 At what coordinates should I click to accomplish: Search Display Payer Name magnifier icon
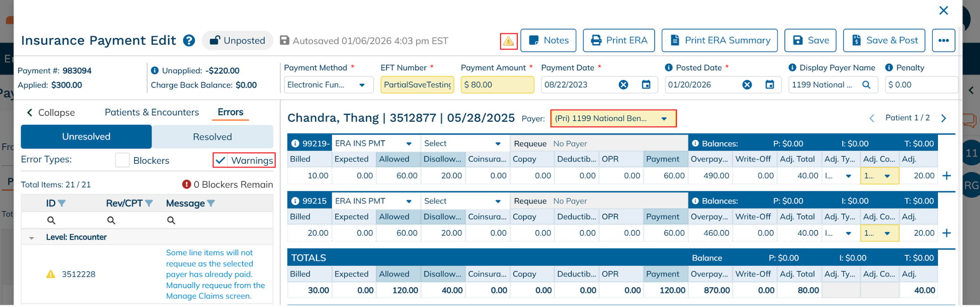tap(866, 85)
